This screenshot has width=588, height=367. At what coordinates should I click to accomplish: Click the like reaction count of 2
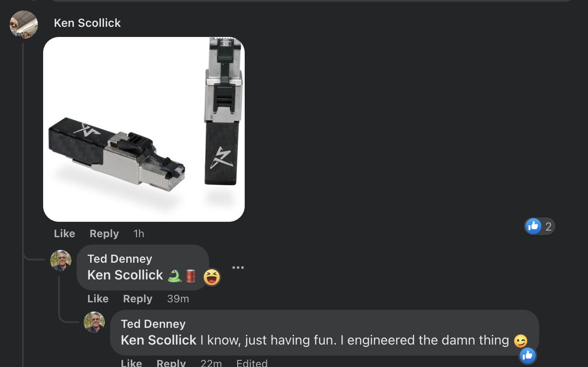[540, 227]
